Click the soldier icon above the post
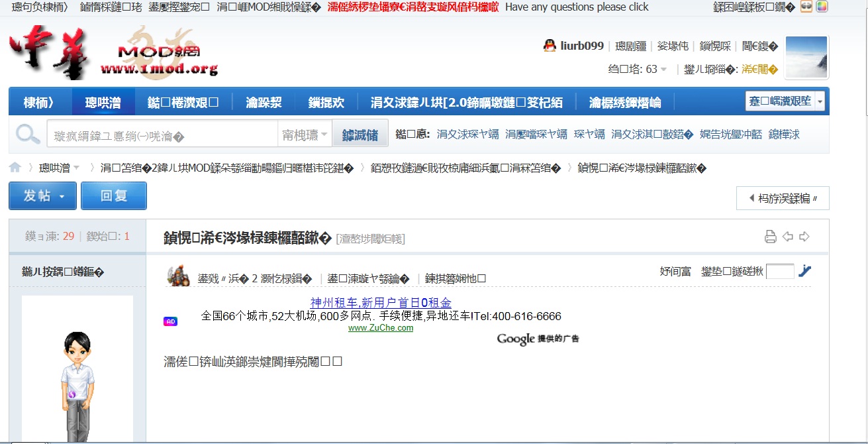 pyautogui.click(x=178, y=275)
